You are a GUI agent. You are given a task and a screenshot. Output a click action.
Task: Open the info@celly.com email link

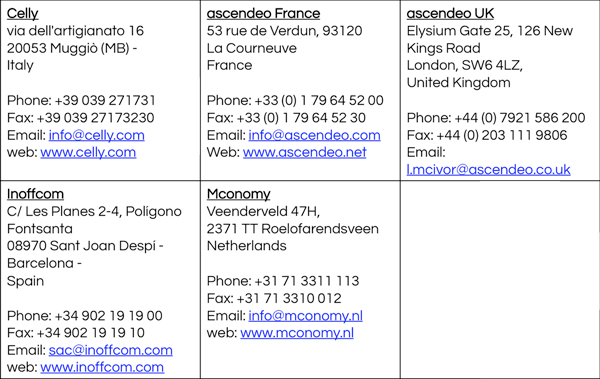(x=96, y=135)
